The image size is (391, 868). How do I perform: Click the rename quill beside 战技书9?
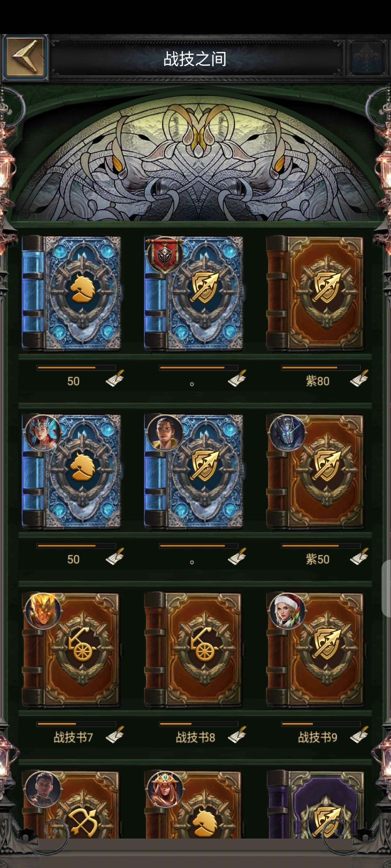(359, 734)
